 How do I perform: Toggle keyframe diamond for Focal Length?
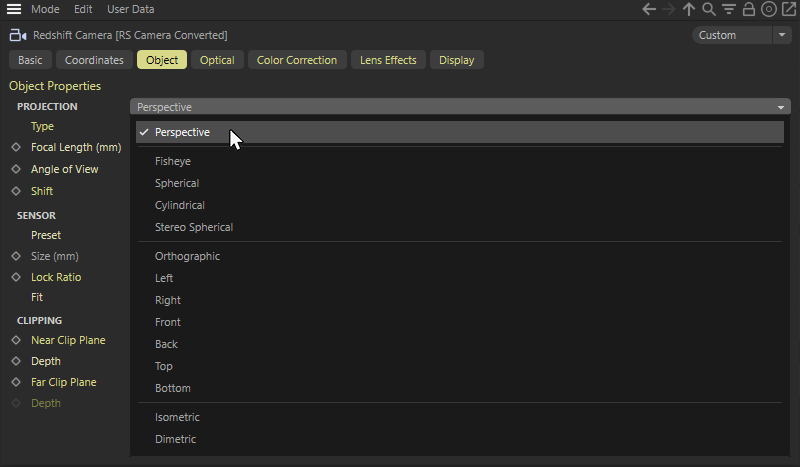(x=16, y=147)
